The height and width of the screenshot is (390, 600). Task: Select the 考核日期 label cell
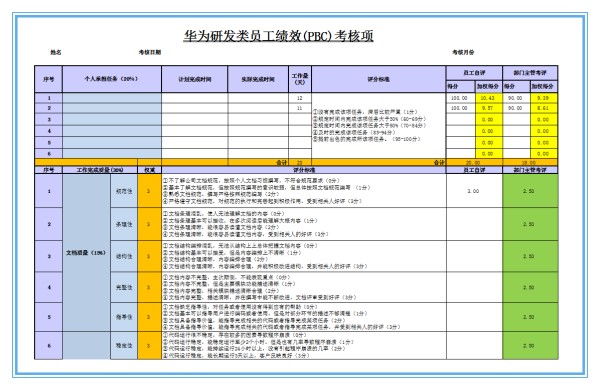pos(150,52)
